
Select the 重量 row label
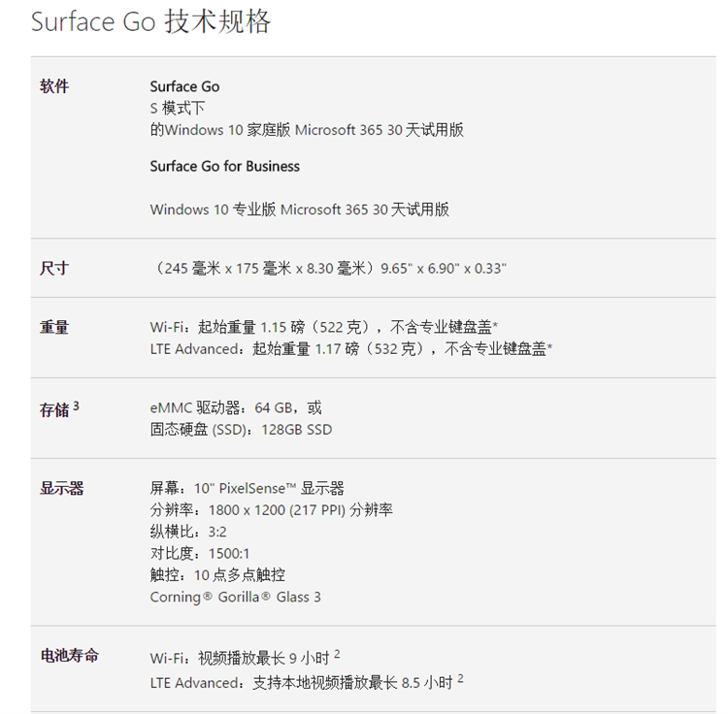coord(54,327)
